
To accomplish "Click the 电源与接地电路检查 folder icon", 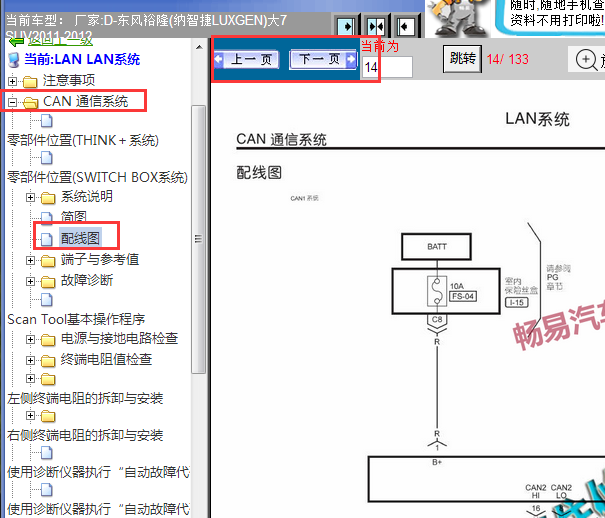I will pyautogui.click(x=48, y=340).
